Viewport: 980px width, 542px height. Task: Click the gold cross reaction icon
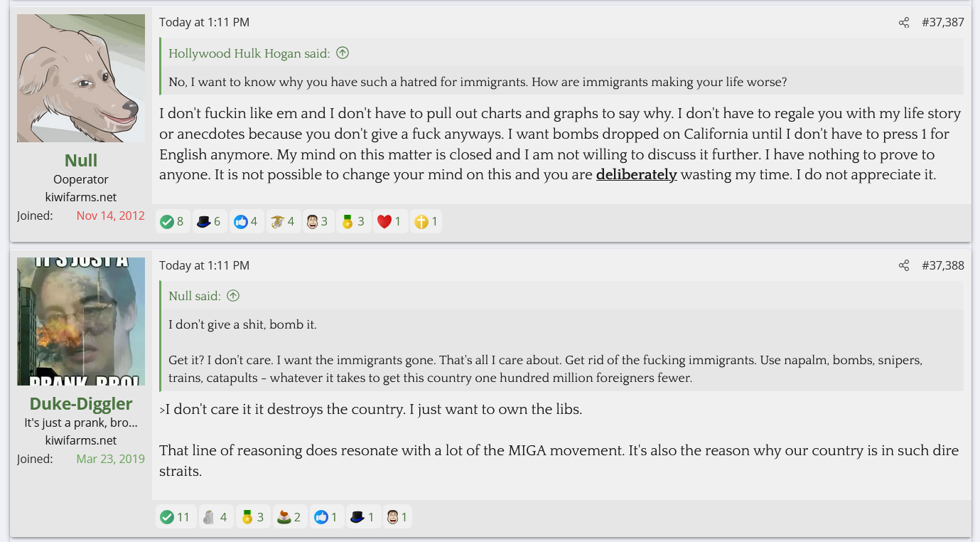pyautogui.click(x=426, y=222)
